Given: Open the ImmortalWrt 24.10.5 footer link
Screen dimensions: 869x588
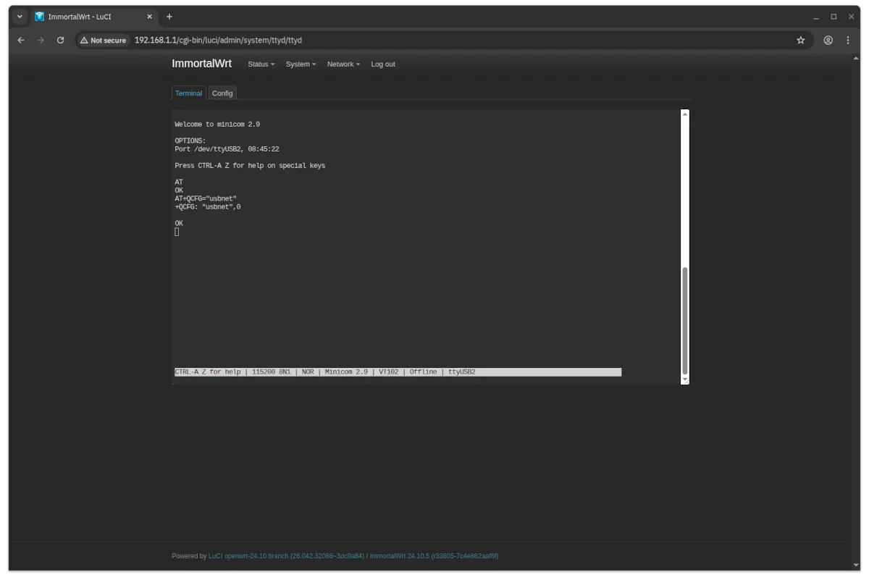Looking at the screenshot, I should [434, 556].
